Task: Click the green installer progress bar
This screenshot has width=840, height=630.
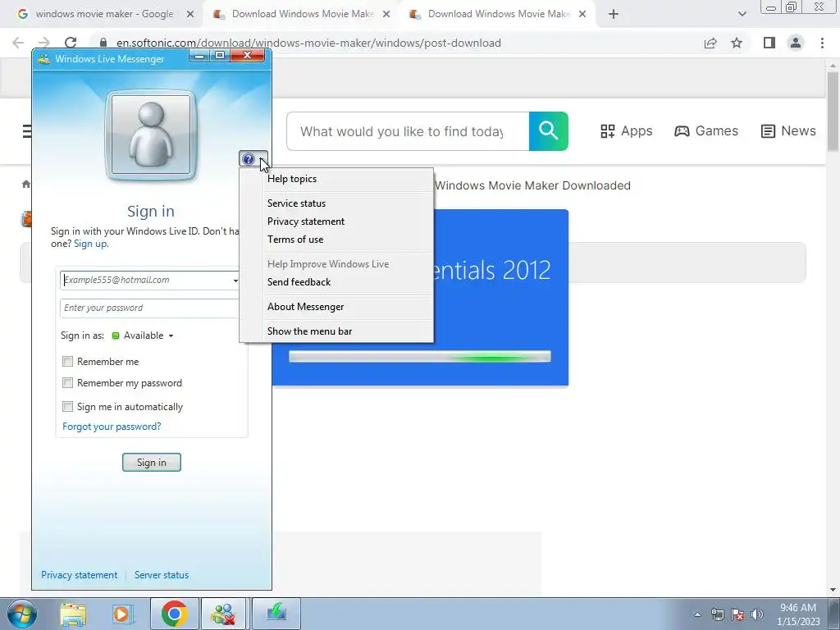Action: click(x=419, y=357)
